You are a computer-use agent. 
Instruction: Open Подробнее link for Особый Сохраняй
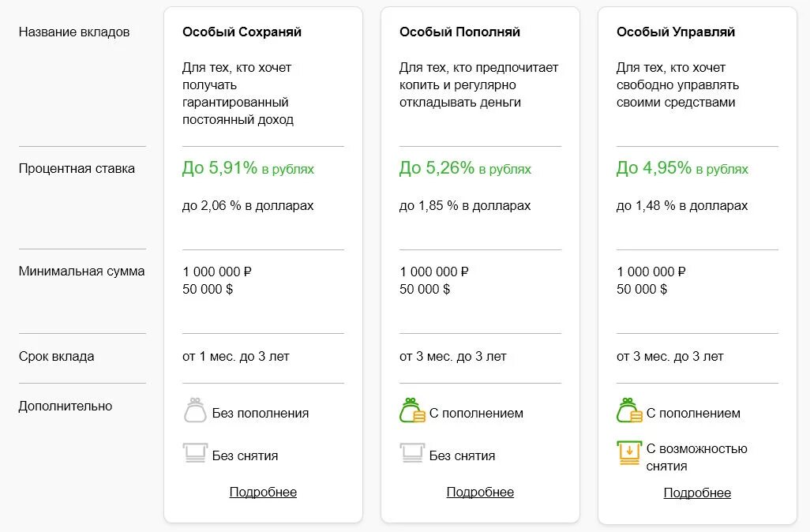click(x=263, y=492)
